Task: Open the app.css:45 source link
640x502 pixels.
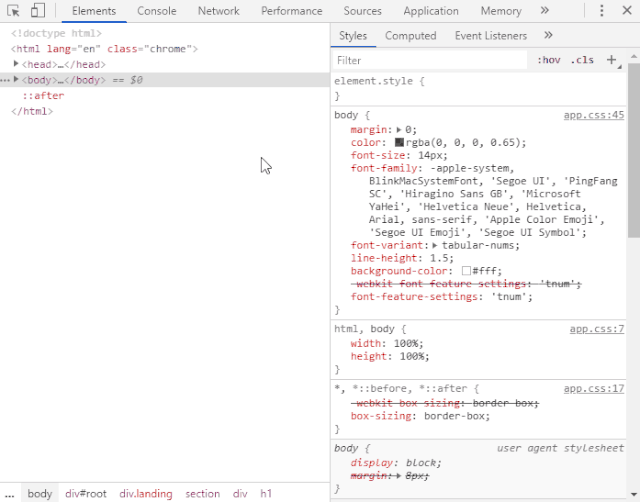Action: coord(594,115)
